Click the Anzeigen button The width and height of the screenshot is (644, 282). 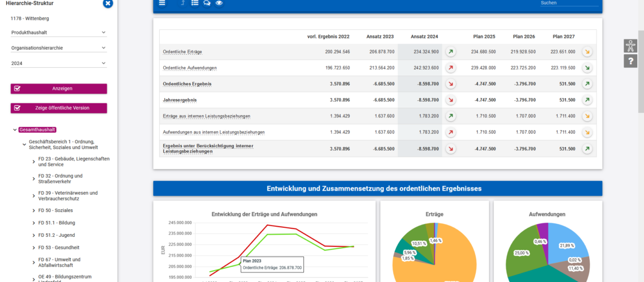coord(59,89)
